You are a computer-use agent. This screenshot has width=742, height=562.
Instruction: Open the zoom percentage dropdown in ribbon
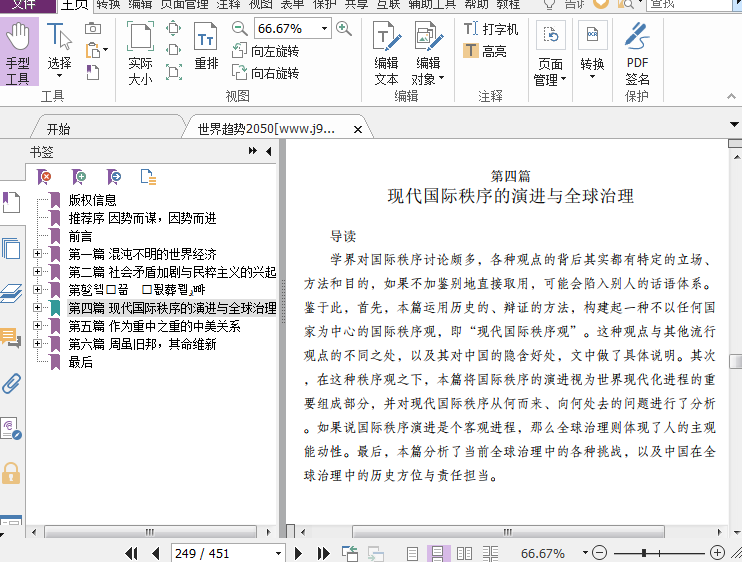coord(324,28)
